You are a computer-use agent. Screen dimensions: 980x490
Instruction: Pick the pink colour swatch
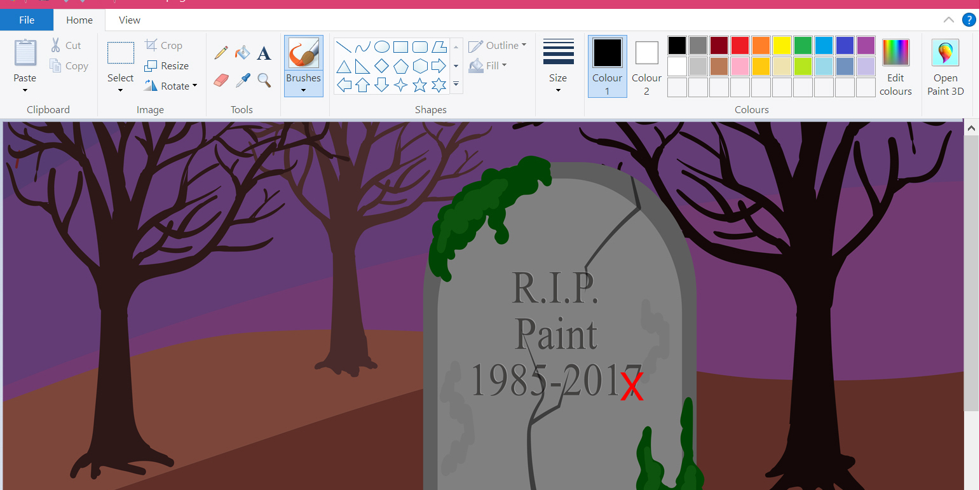pos(740,66)
